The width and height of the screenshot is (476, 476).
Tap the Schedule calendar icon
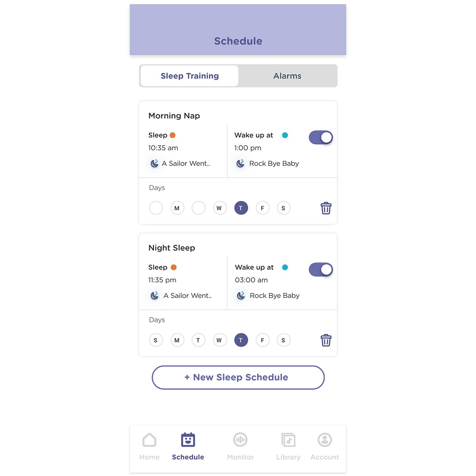point(188,440)
